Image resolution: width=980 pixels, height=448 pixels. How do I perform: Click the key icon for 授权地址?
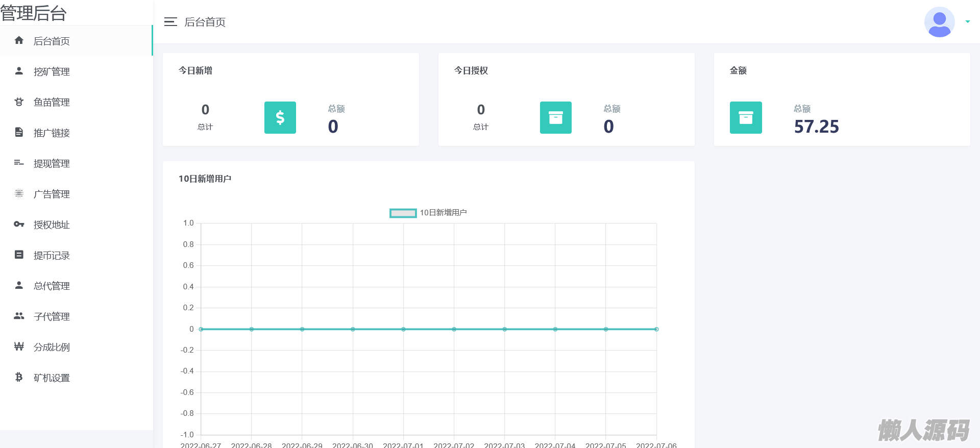(19, 224)
